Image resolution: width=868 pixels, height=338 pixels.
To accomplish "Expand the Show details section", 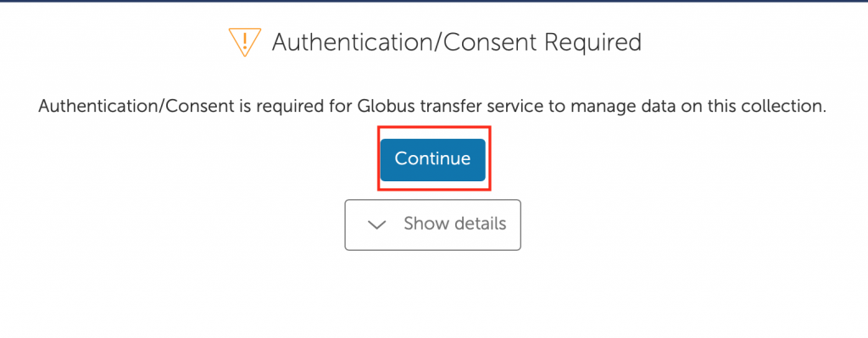I will coord(433,224).
